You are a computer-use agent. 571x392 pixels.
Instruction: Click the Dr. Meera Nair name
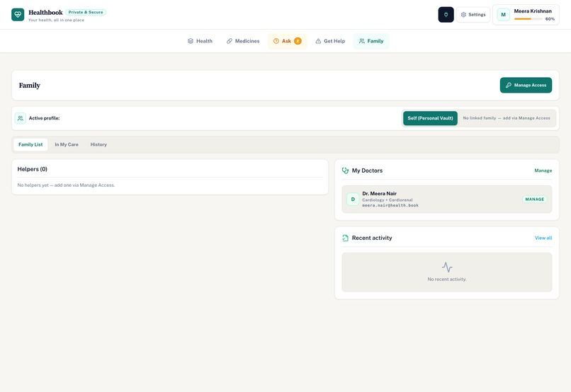379,193
